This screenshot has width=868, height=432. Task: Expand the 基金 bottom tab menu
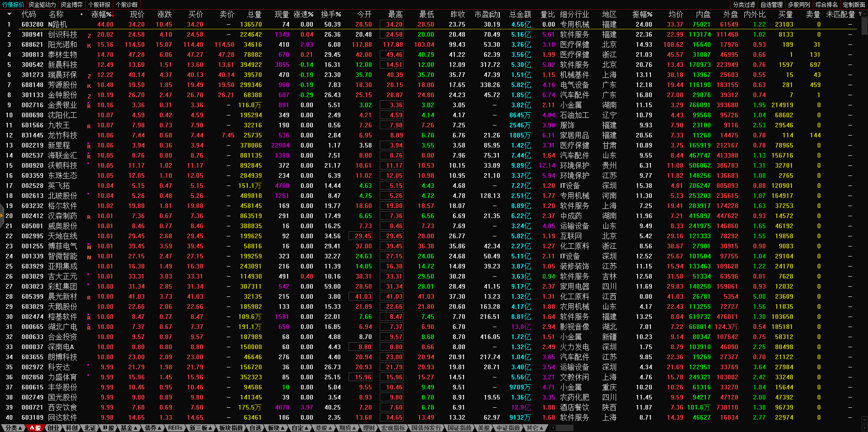[x=129, y=428]
